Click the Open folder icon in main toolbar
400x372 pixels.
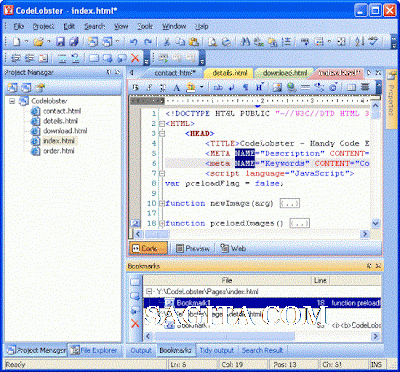coord(39,42)
